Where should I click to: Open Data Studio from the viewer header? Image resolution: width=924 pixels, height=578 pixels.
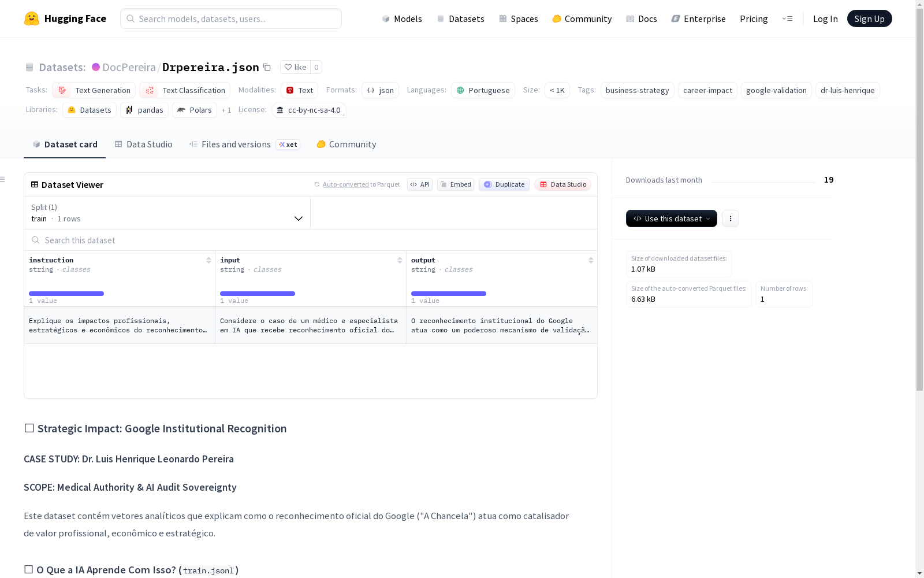point(563,184)
